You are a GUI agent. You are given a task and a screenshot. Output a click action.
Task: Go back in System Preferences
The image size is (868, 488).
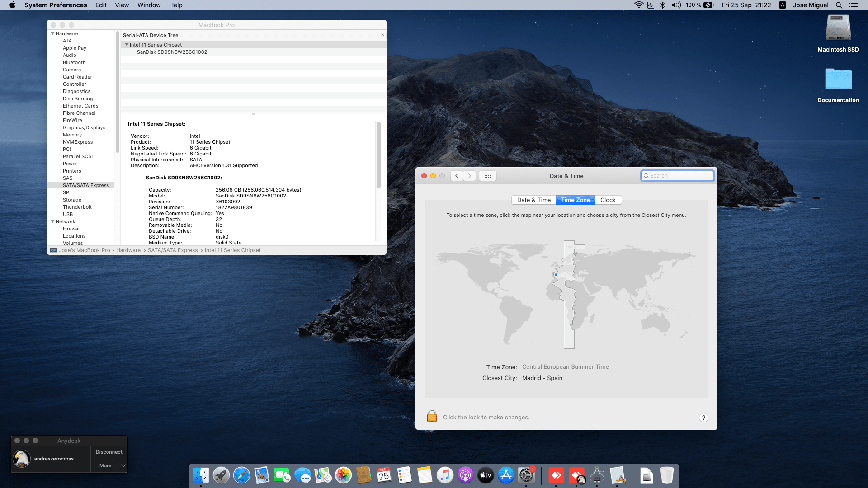(x=457, y=176)
